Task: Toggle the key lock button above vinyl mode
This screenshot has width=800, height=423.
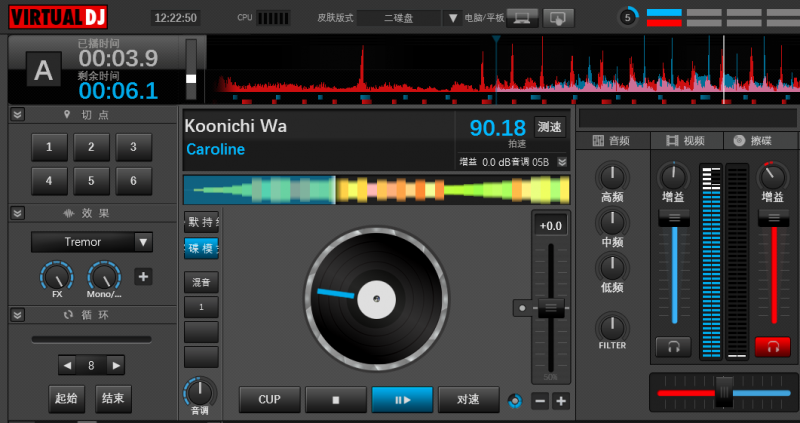Action: pyautogui.click(x=201, y=221)
